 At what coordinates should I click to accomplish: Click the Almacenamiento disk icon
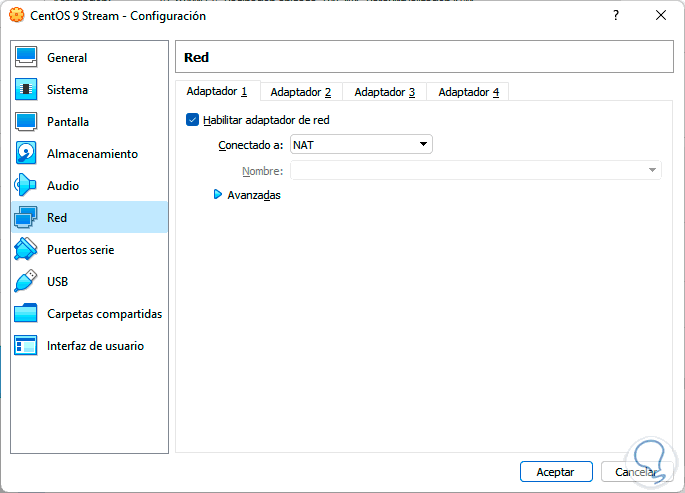pos(26,154)
